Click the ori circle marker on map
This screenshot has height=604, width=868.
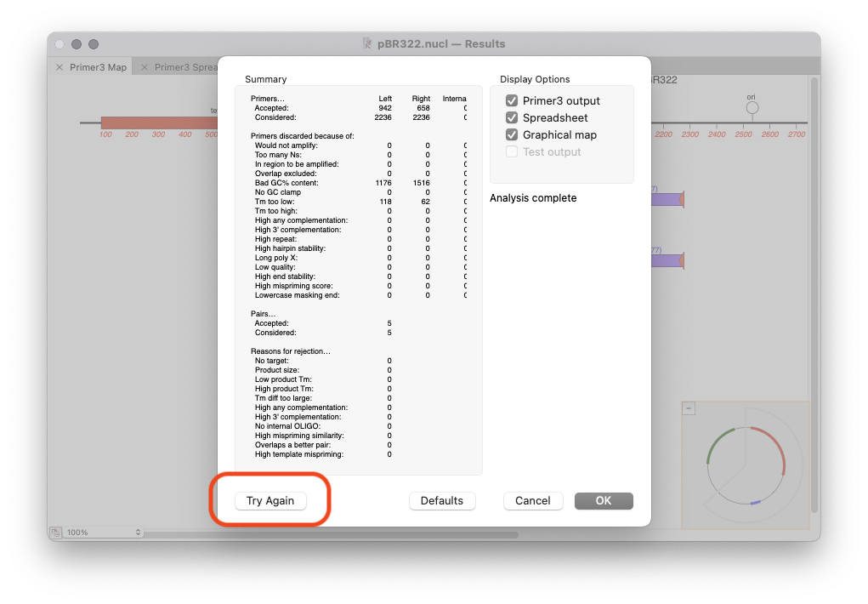[x=752, y=108]
